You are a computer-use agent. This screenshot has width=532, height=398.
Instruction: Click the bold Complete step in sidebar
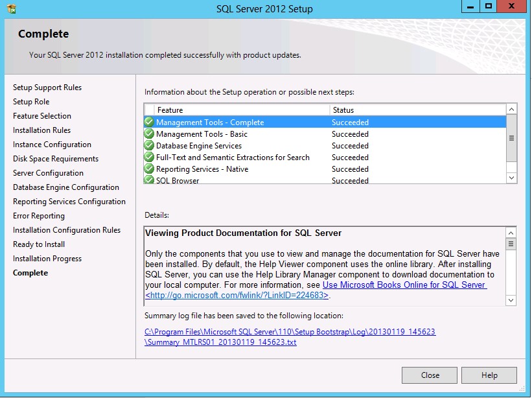click(x=30, y=273)
